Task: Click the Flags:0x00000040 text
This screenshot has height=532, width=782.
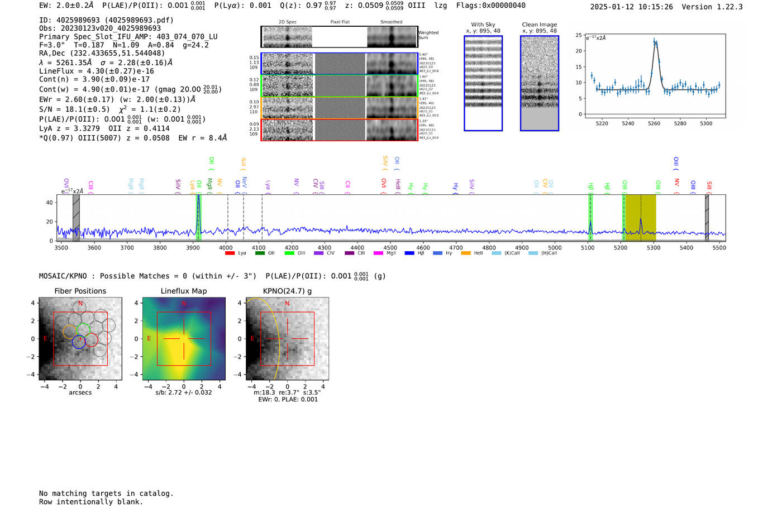Action: (491, 6)
